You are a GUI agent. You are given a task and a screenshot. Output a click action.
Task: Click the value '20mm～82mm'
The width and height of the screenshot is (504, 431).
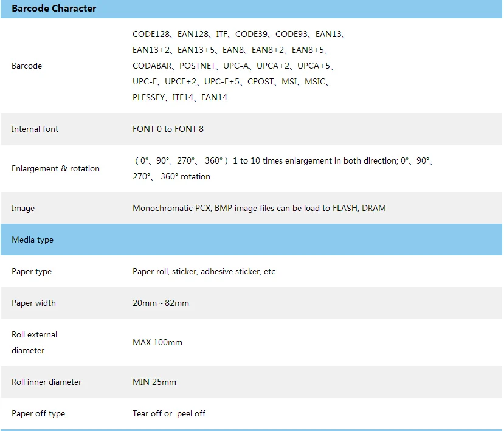pos(161,303)
